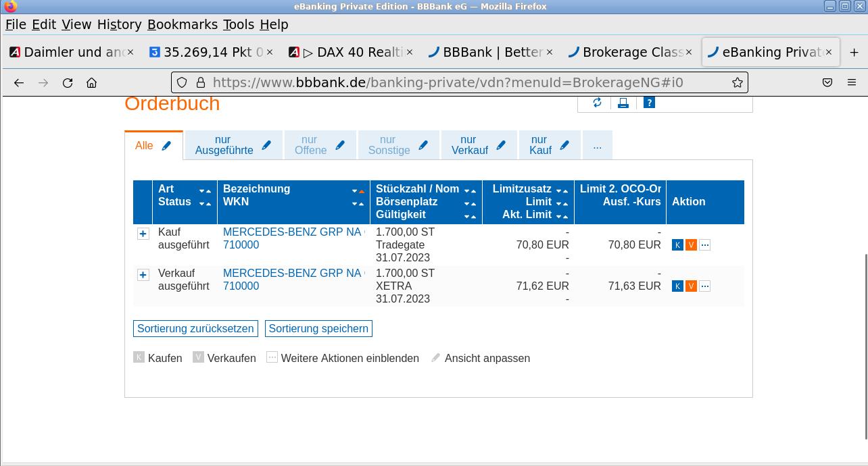Click Sortierung zurücksetzen button
This screenshot has width=868, height=466.
click(195, 328)
